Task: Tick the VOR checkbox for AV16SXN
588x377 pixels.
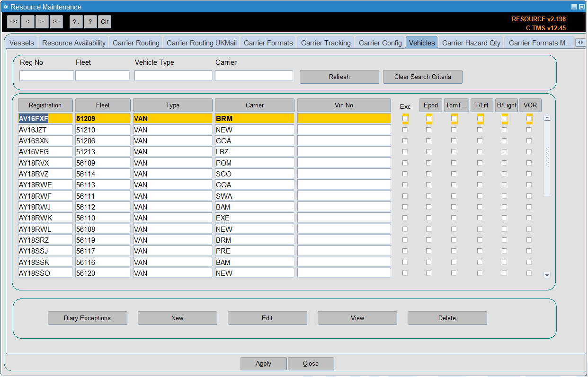Action: pyautogui.click(x=529, y=140)
